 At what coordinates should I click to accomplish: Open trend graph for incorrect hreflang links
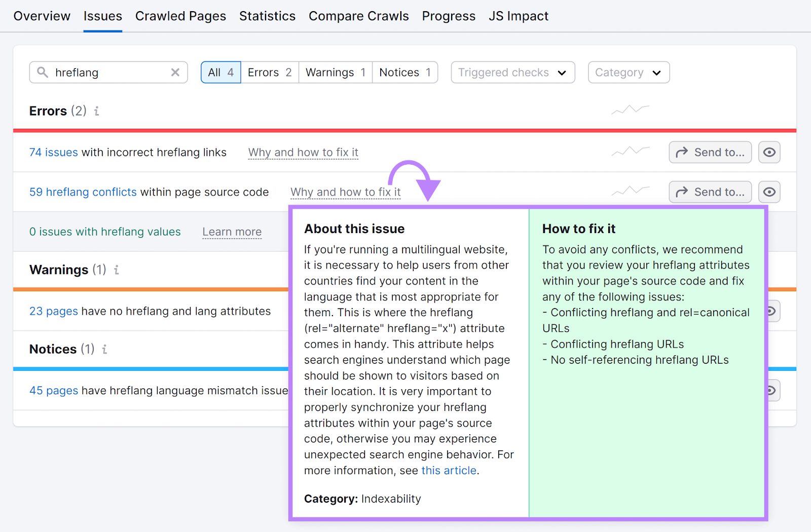pyautogui.click(x=630, y=151)
